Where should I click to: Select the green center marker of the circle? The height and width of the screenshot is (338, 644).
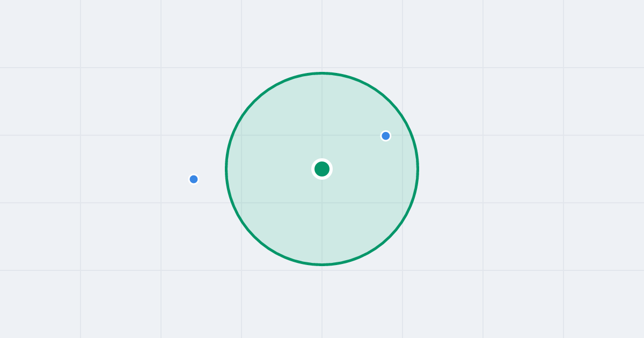tap(322, 169)
